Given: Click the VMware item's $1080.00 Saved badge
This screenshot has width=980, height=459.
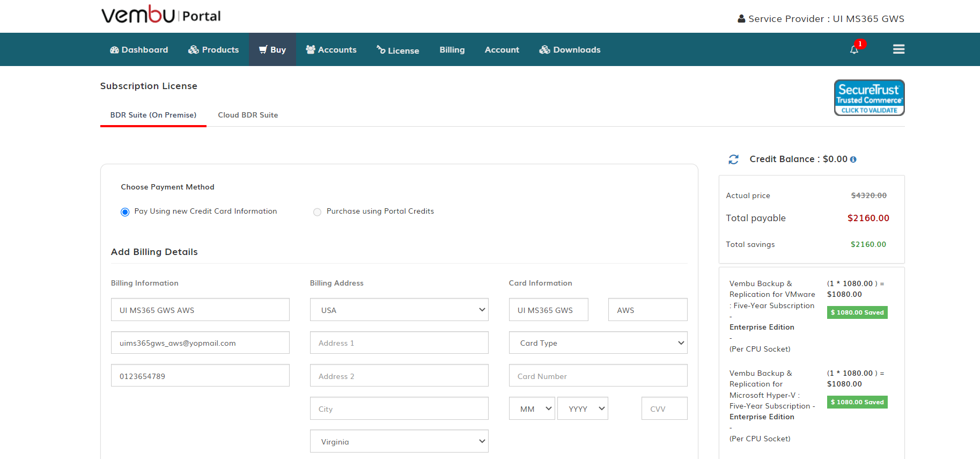Looking at the screenshot, I should 857,312.
